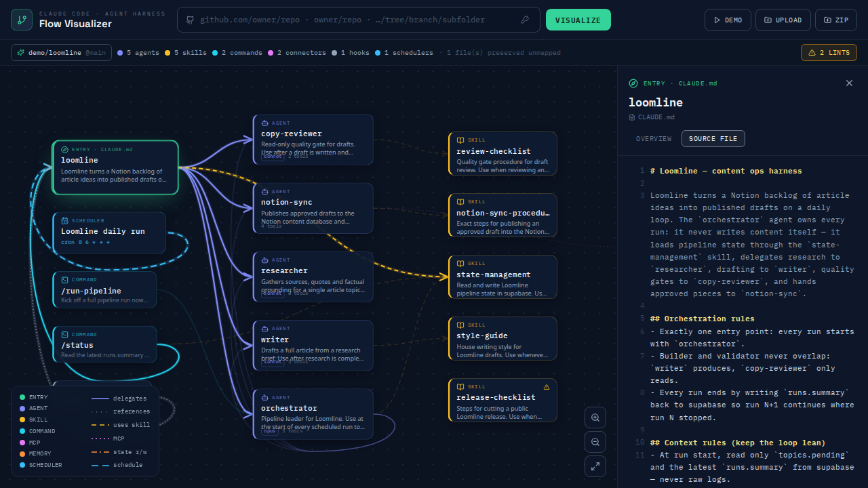Select the researcher agent node
Image resolution: width=868 pixels, height=488 pixels.
pos(313,277)
